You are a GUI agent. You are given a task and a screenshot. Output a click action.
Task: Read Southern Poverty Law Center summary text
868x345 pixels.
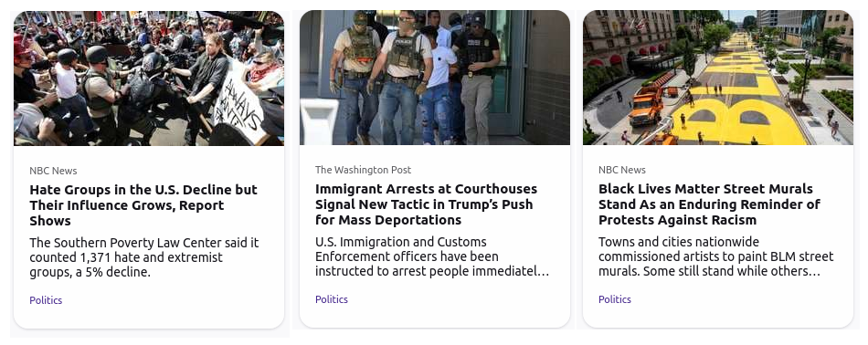click(144, 257)
